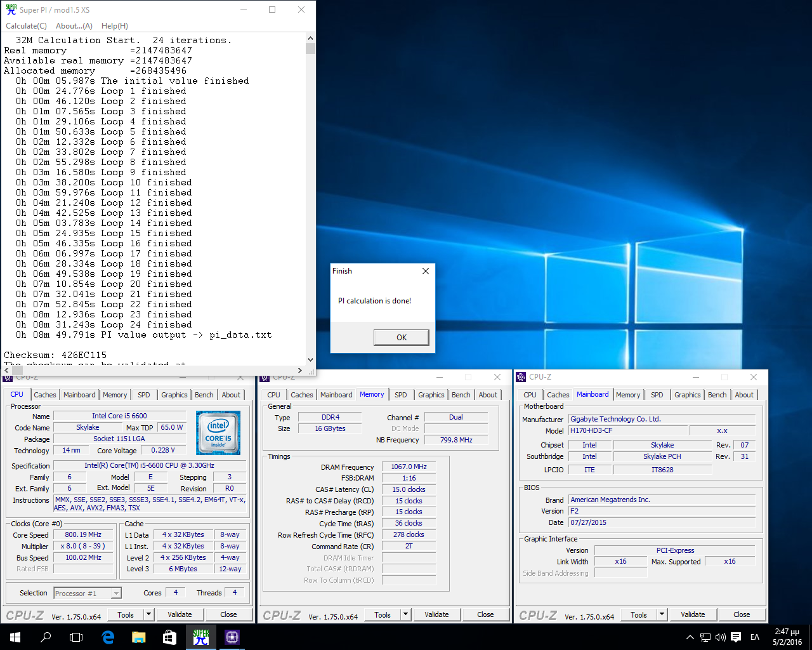The height and width of the screenshot is (650, 812).
Task: Open SPD tab in CPU-Z CPU window
Action: [144, 395]
